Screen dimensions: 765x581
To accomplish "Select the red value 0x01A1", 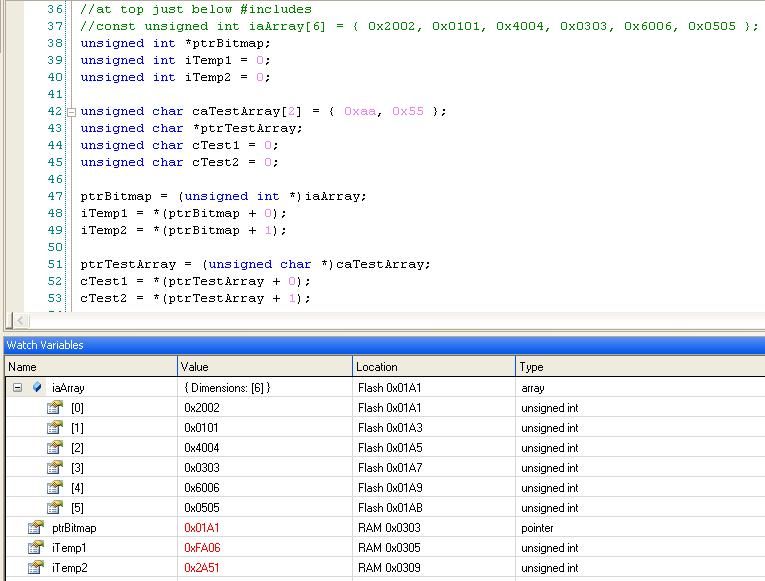I will 202,528.
